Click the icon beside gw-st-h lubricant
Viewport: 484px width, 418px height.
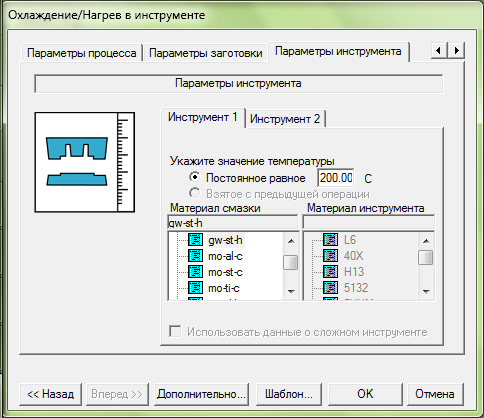(195, 240)
